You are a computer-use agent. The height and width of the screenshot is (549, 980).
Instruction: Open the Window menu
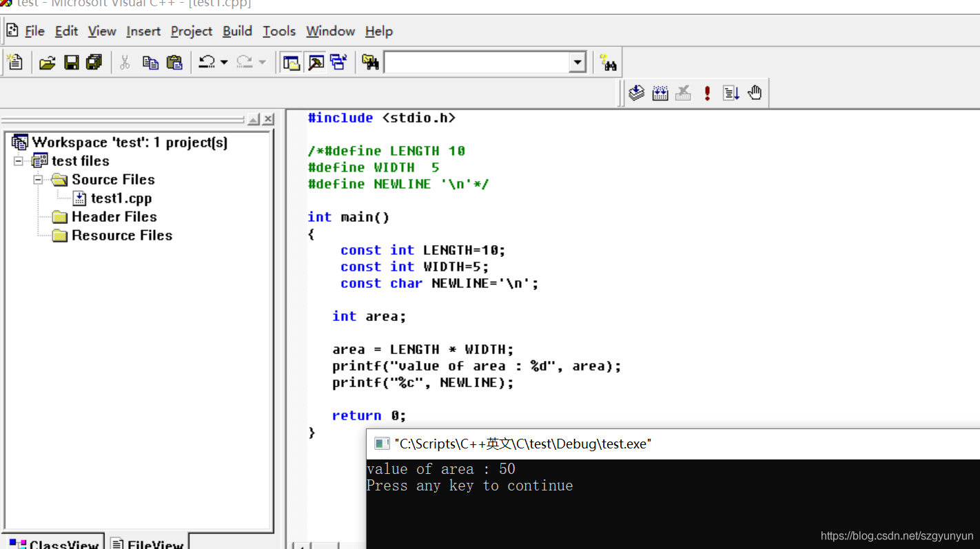331,31
